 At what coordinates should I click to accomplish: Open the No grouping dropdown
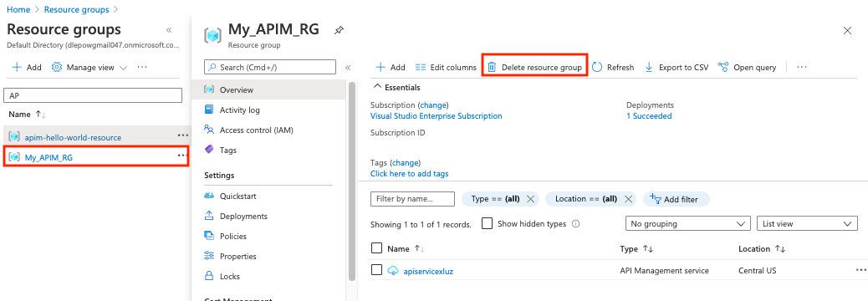coord(687,224)
